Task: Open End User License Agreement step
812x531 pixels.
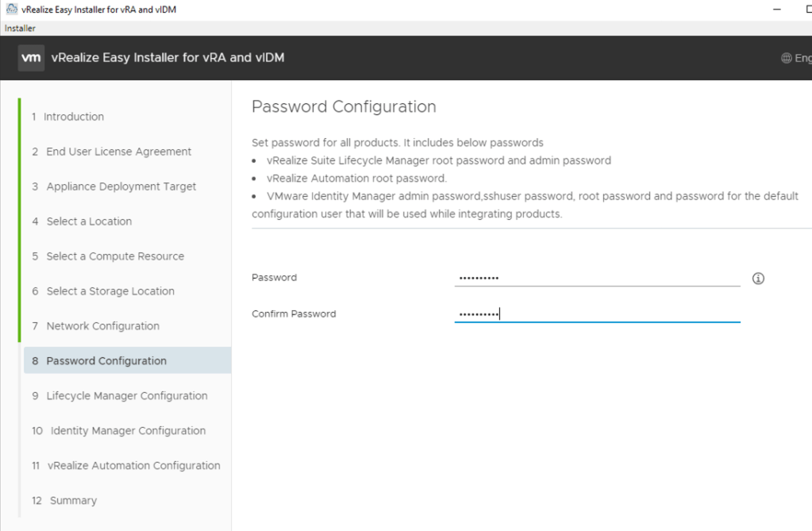Action: [x=118, y=152]
